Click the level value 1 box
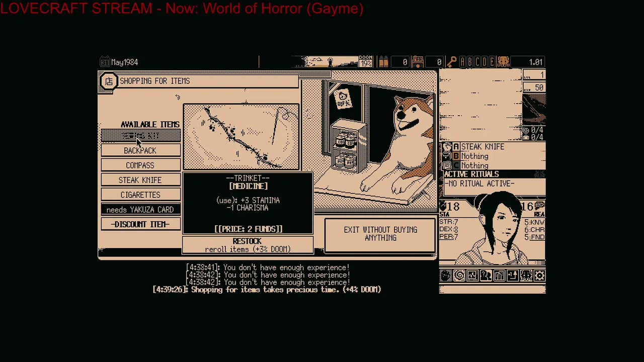Viewport: 644px width, 362px height. [534, 75]
